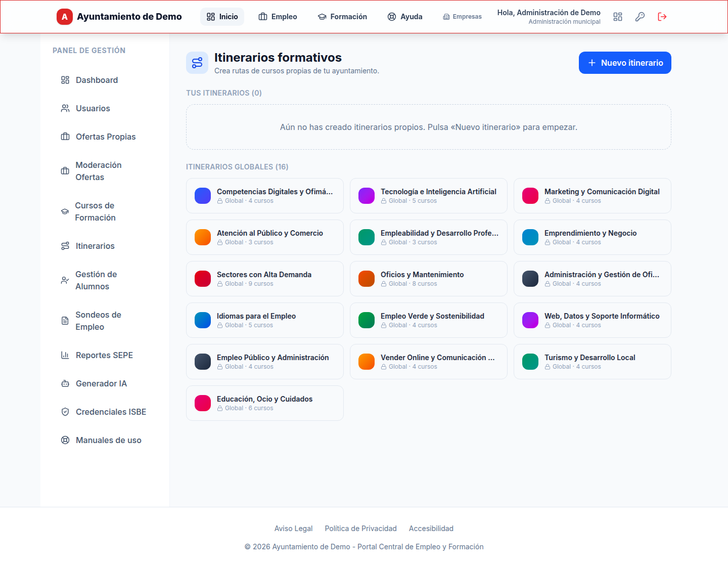Open the Vender Online y Comunicación card

click(429, 362)
